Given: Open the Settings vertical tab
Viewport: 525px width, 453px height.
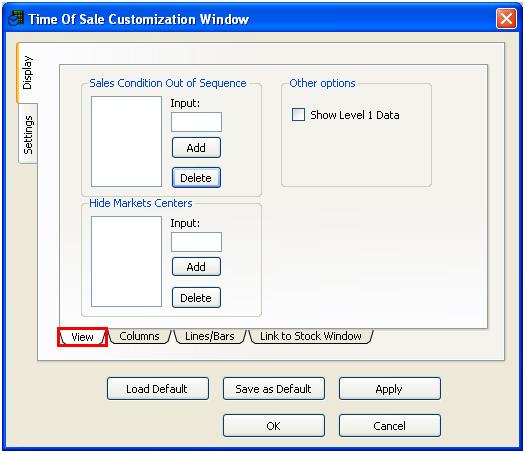Looking at the screenshot, I should coord(28,135).
